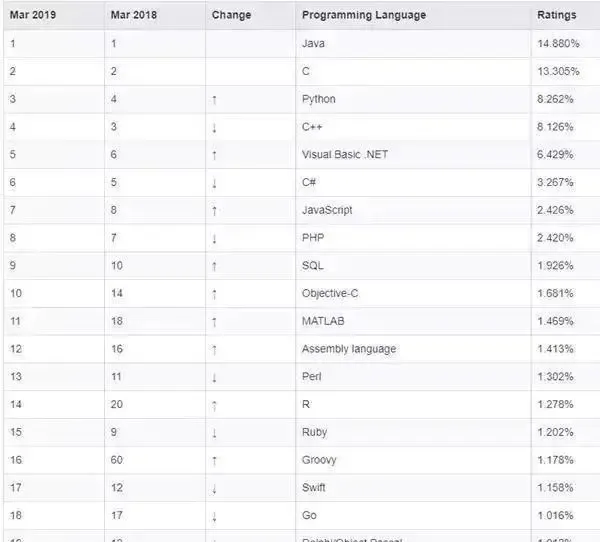Click the up arrow beside Visual Basic .NET
Viewport: 600px width, 542px height.
point(214,156)
